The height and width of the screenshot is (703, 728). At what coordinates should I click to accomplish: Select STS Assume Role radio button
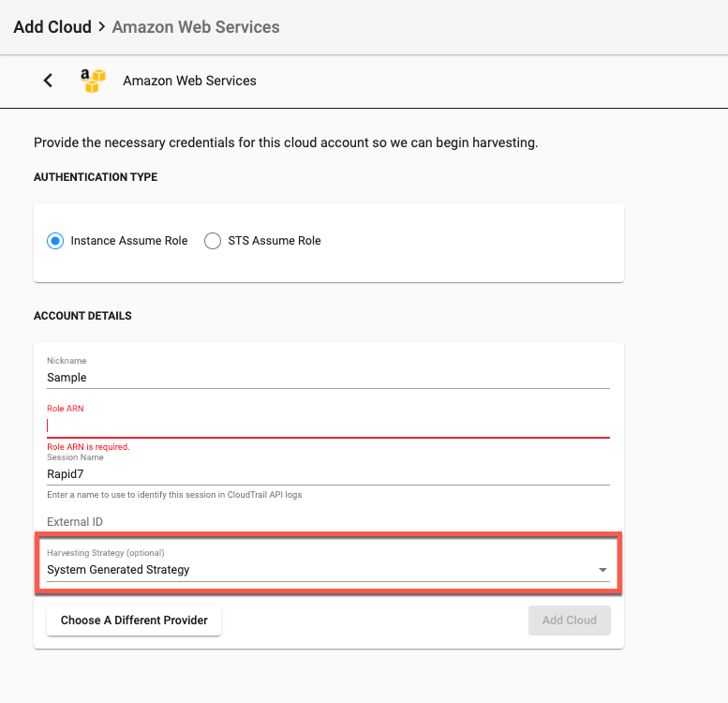[213, 241]
